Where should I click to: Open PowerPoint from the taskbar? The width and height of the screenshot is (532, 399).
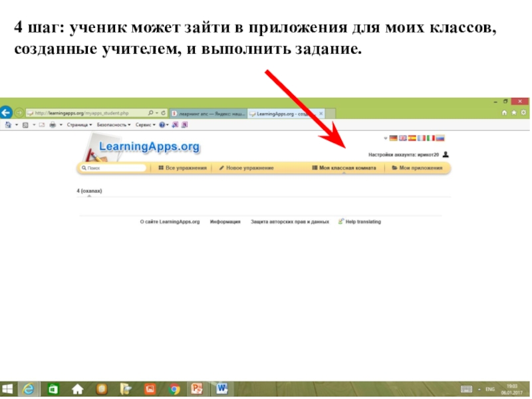click(197, 389)
